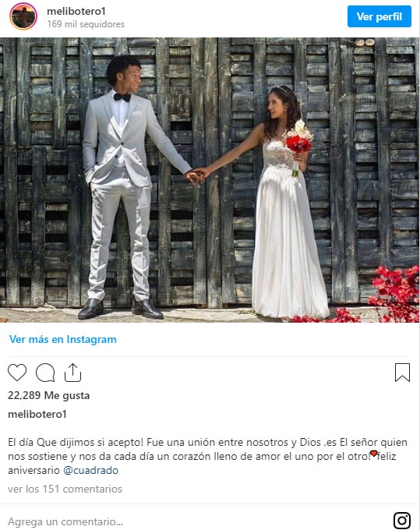Click the melibotero1 username in the header

76,11
